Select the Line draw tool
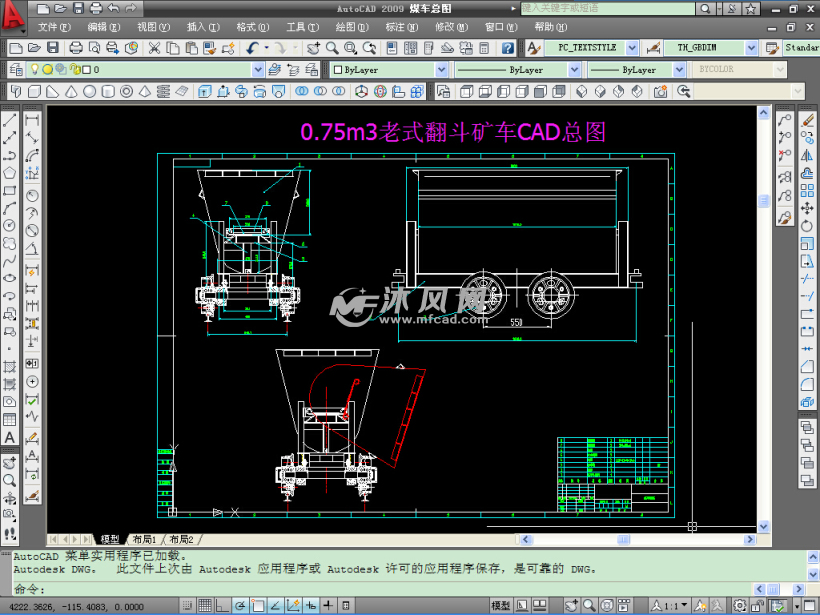 (x=9, y=120)
